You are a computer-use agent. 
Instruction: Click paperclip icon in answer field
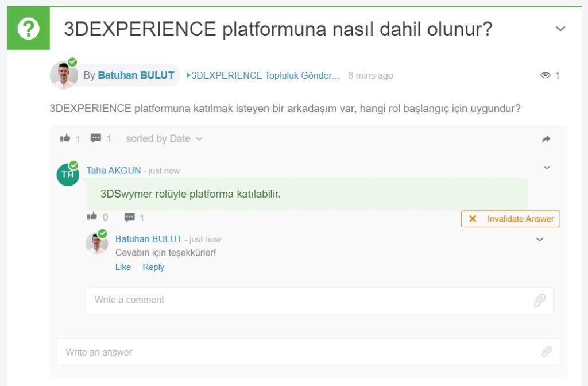pyautogui.click(x=546, y=352)
